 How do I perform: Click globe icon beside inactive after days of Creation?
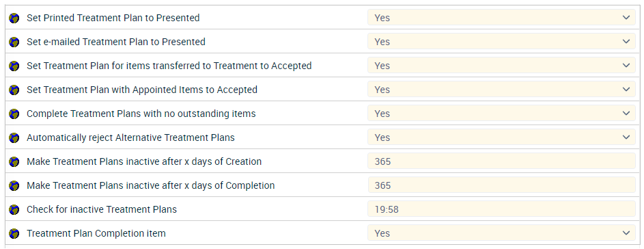click(x=14, y=161)
